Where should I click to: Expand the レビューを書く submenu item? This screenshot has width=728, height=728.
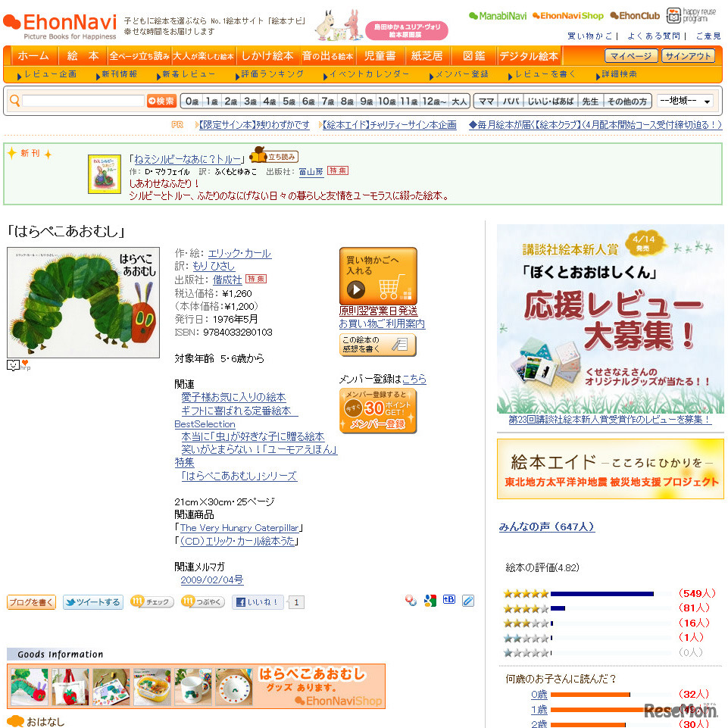[542, 74]
